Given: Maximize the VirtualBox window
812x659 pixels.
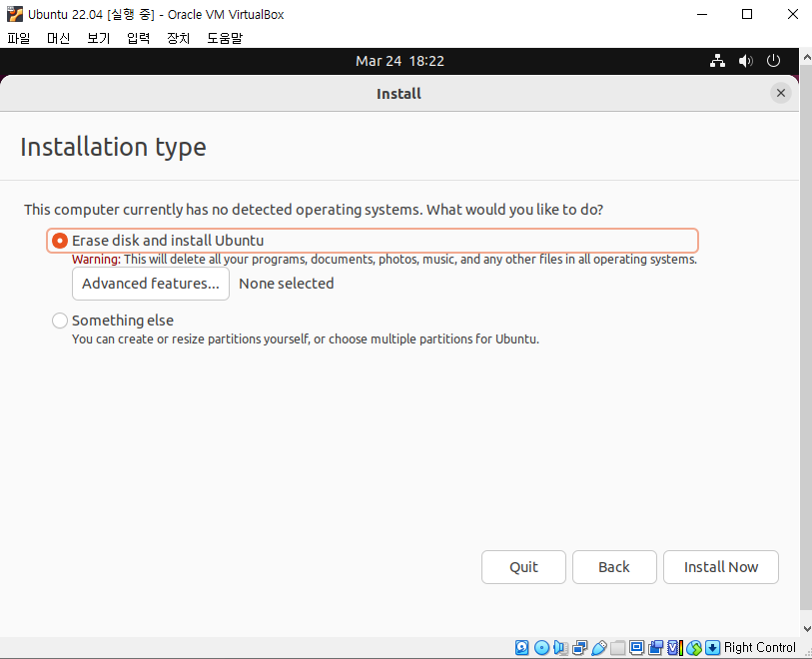Looking at the screenshot, I should 747,14.
